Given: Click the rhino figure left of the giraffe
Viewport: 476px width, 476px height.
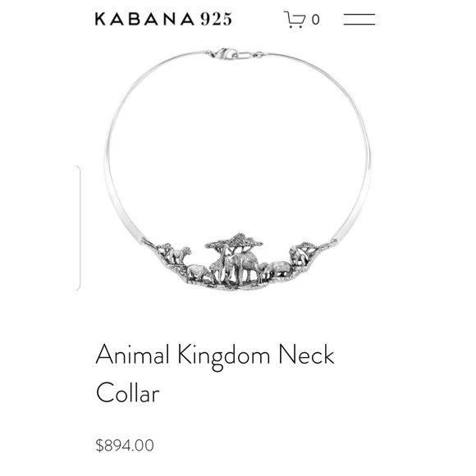Looking at the screenshot, I should point(199,271).
